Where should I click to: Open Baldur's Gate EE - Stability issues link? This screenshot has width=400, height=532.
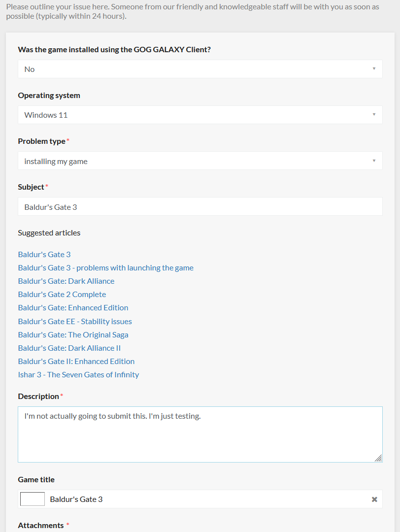tap(75, 321)
